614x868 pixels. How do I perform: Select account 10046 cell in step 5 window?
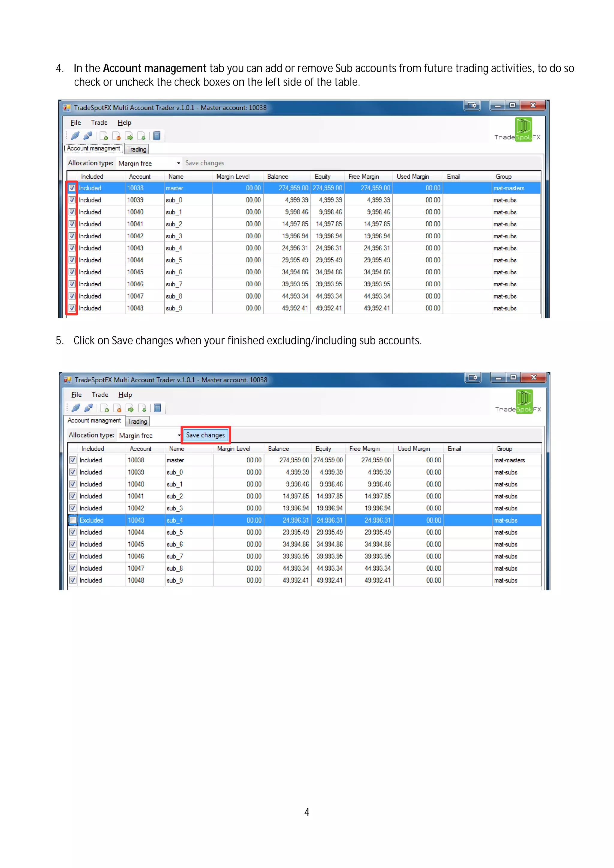pyautogui.click(x=145, y=556)
